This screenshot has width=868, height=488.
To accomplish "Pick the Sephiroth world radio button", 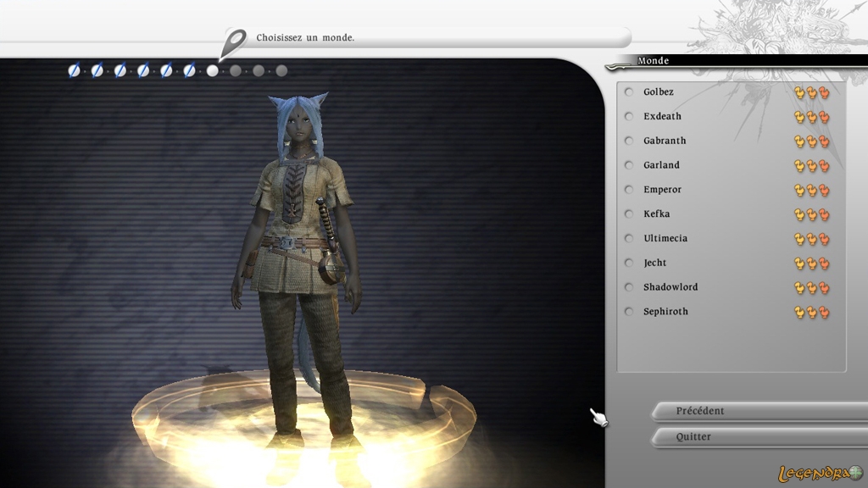I will click(629, 312).
